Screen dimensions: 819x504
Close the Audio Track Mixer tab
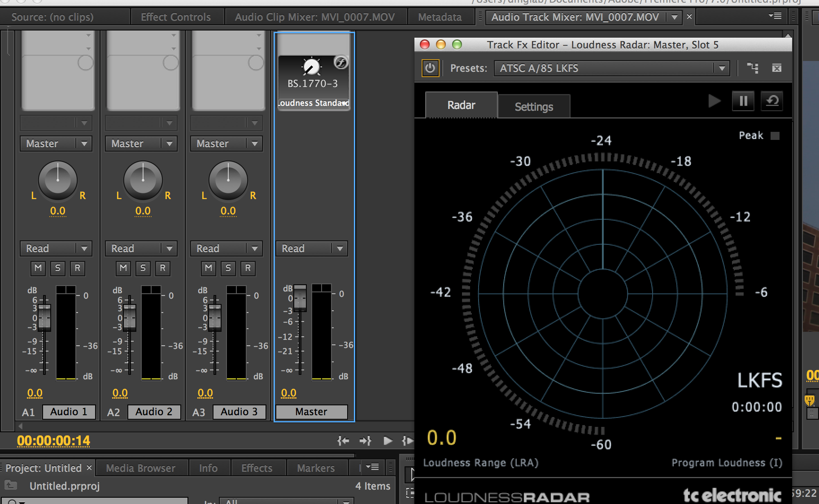(689, 17)
